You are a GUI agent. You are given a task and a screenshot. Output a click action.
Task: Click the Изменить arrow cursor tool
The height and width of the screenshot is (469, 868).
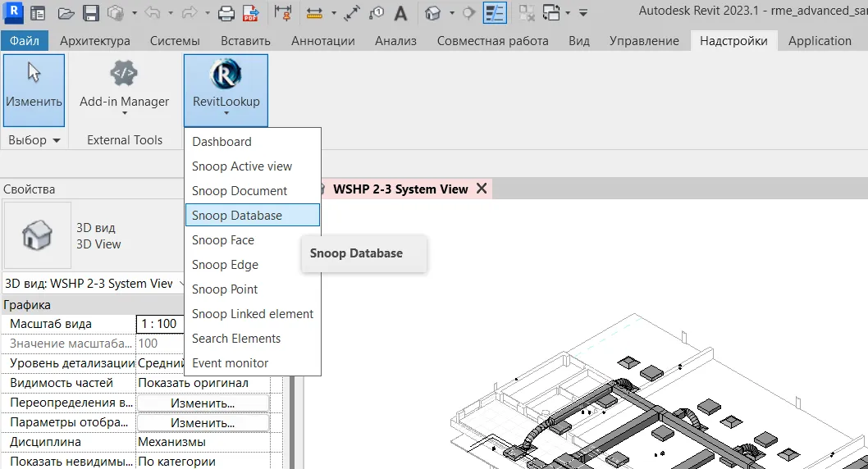click(34, 90)
